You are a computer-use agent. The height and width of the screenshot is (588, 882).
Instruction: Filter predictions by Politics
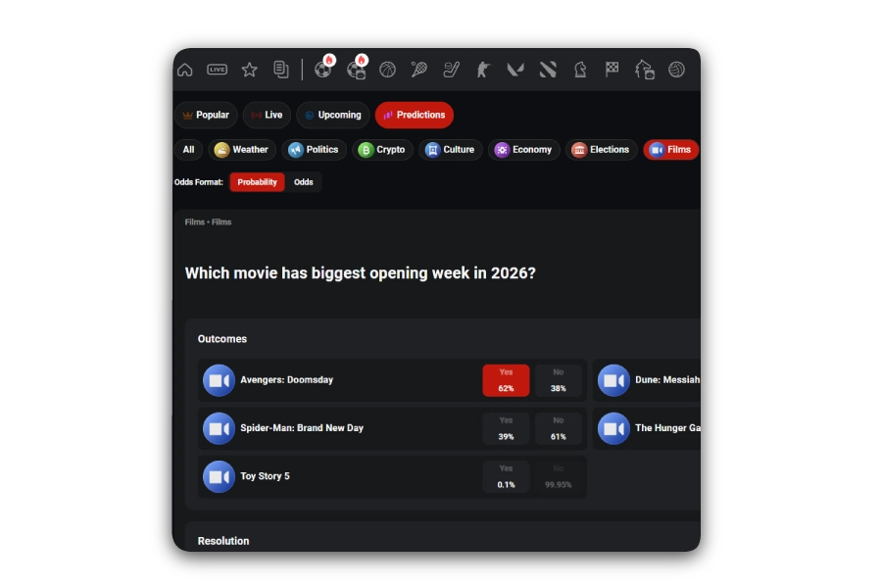pos(314,150)
